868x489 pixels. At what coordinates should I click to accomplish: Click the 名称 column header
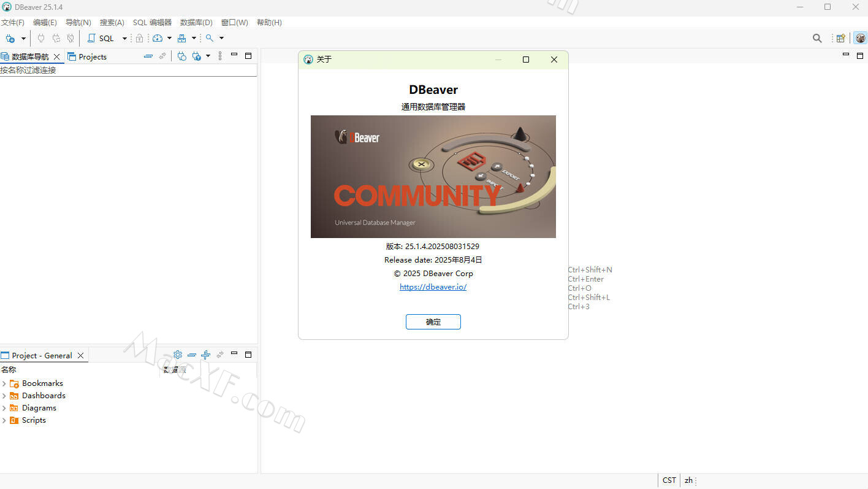[x=80, y=369]
